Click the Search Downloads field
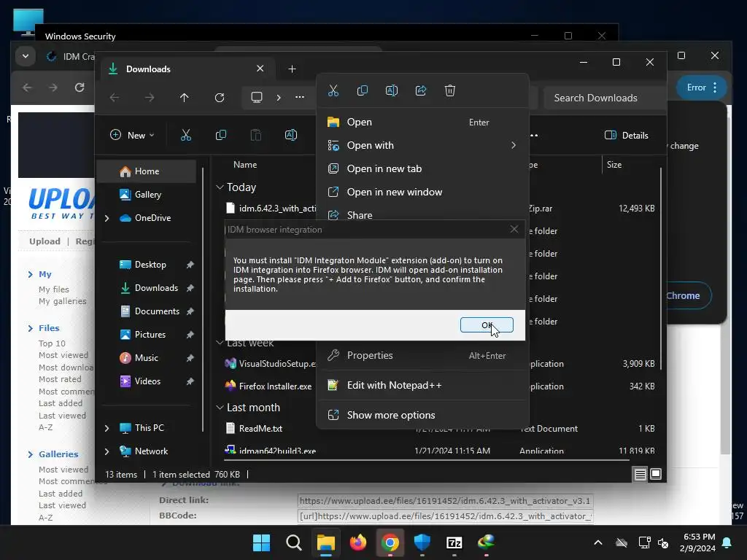The width and height of the screenshot is (747, 560). point(604,98)
